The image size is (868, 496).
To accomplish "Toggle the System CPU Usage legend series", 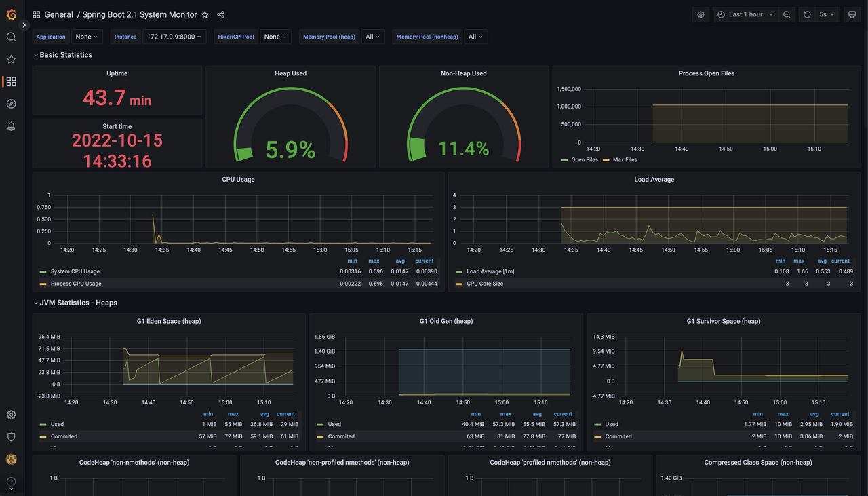I will (x=75, y=271).
